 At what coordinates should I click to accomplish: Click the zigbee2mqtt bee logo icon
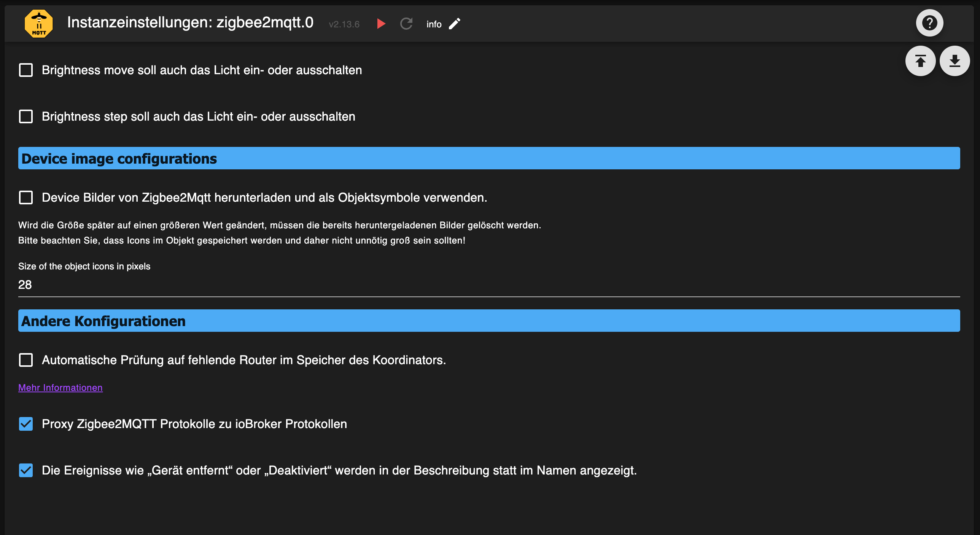pyautogui.click(x=38, y=24)
